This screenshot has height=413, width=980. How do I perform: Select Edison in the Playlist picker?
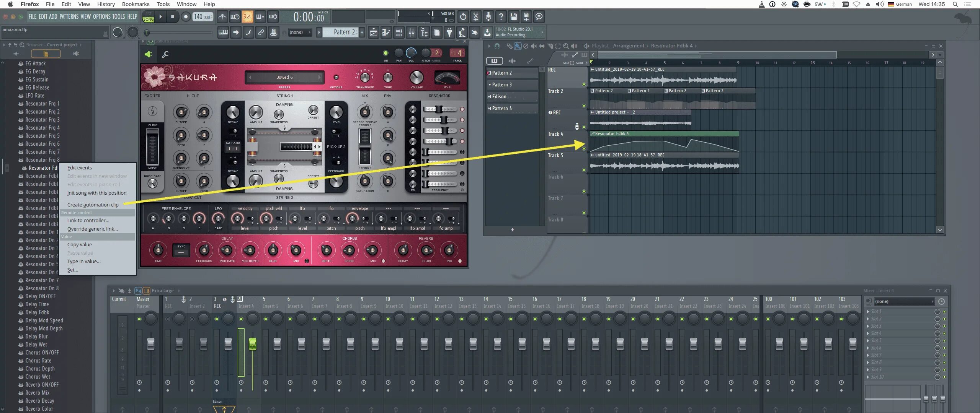(512, 97)
